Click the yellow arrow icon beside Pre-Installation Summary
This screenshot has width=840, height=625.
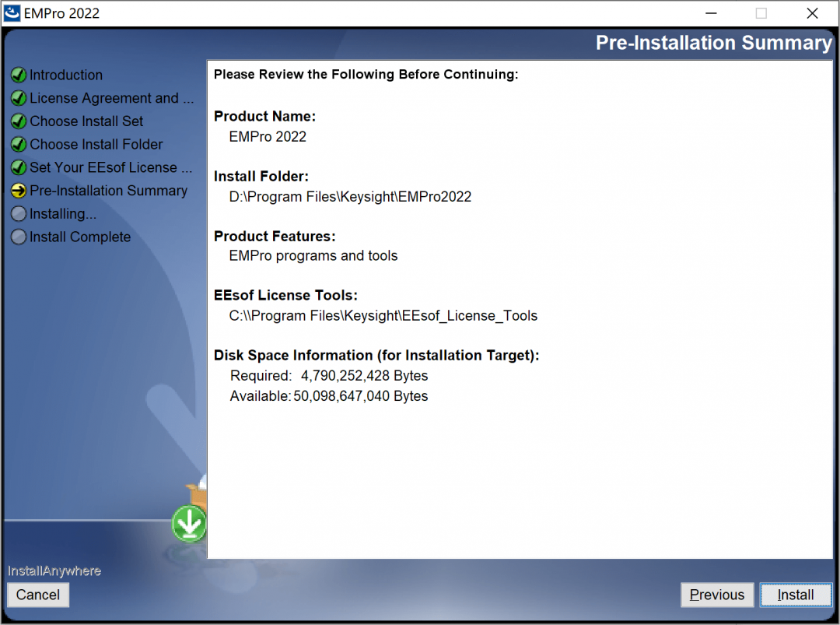point(19,191)
